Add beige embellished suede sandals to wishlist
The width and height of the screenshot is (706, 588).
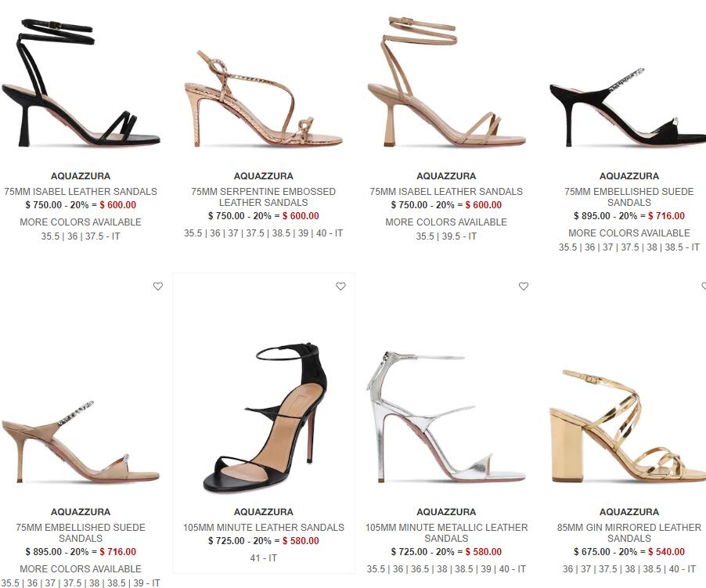[x=158, y=287]
